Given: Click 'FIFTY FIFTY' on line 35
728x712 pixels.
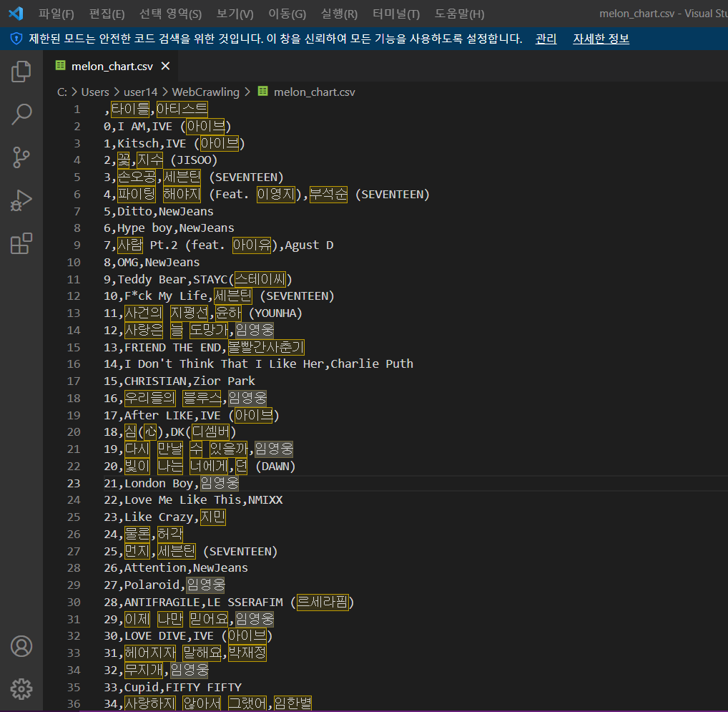Looking at the screenshot, I should pyautogui.click(x=203, y=688).
